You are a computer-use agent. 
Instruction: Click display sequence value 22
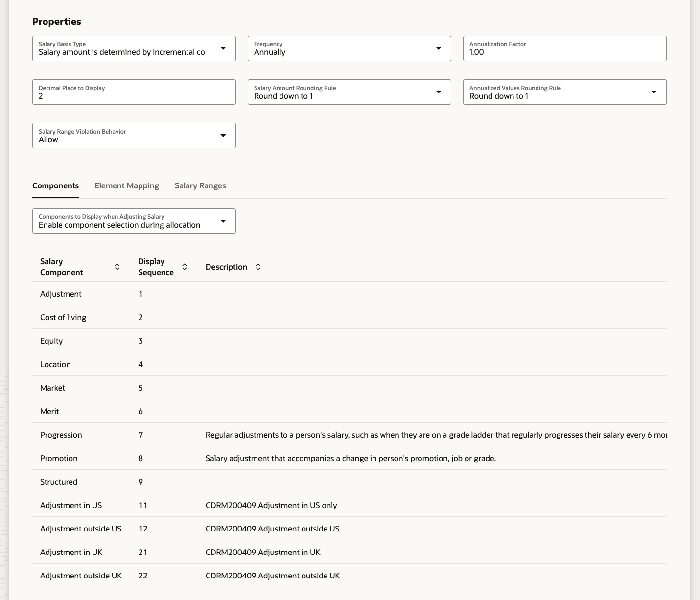coord(143,576)
